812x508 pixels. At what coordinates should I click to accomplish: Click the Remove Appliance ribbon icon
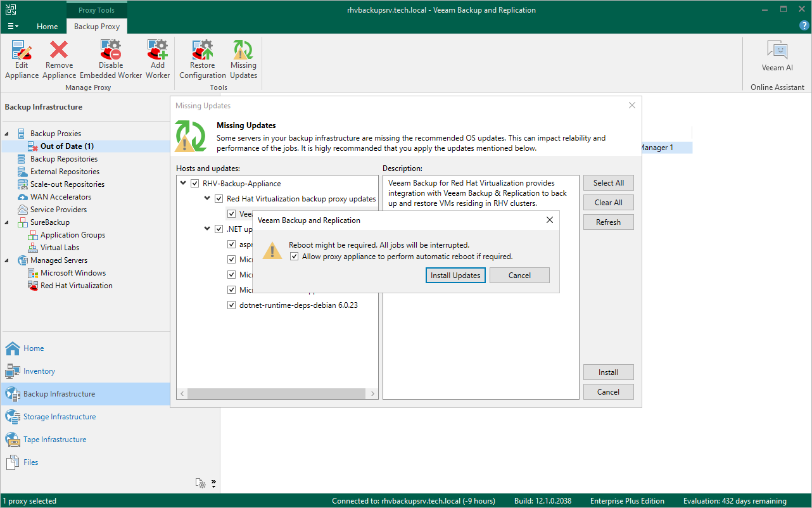tap(59, 60)
